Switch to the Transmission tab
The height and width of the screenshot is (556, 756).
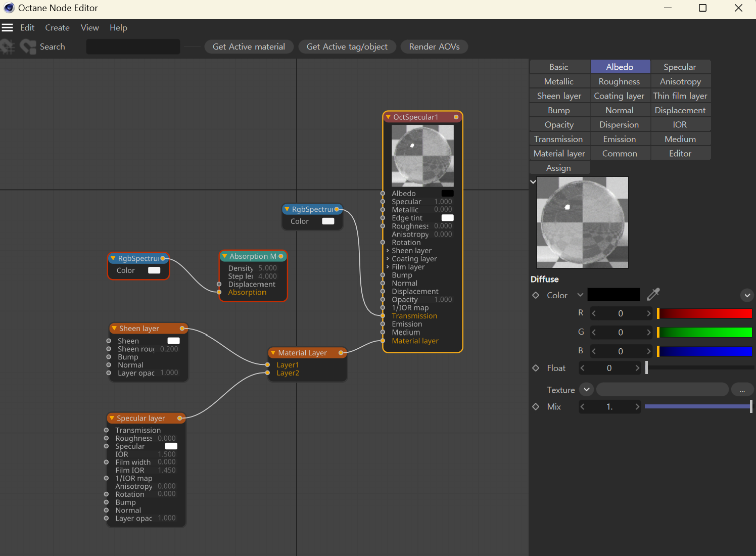coord(558,139)
